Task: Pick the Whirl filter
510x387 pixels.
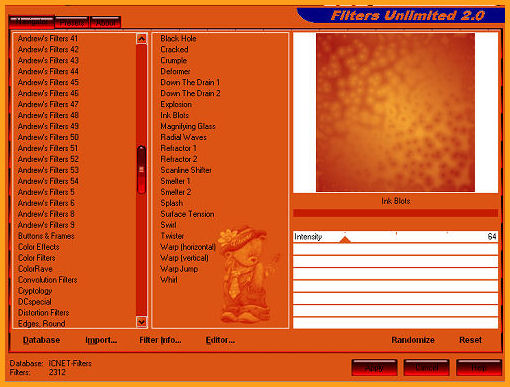Action: point(169,280)
